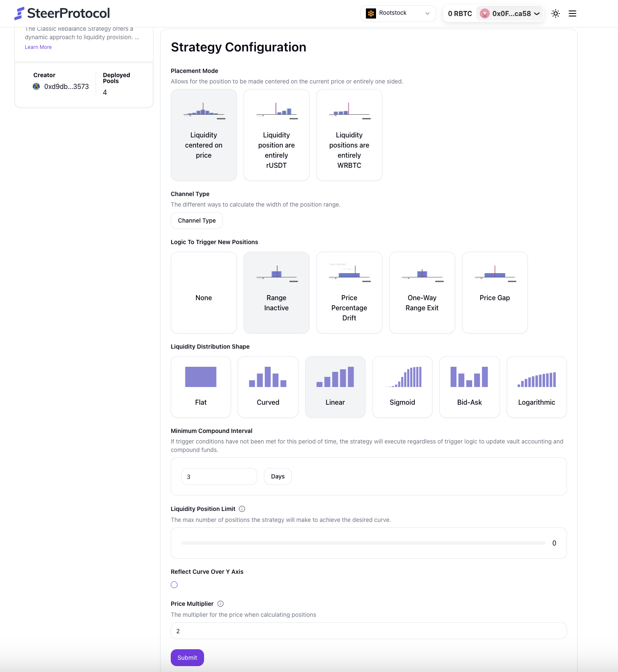Click the Price Multiplier input field
Viewport: 618px width, 672px height.
click(x=368, y=631)
